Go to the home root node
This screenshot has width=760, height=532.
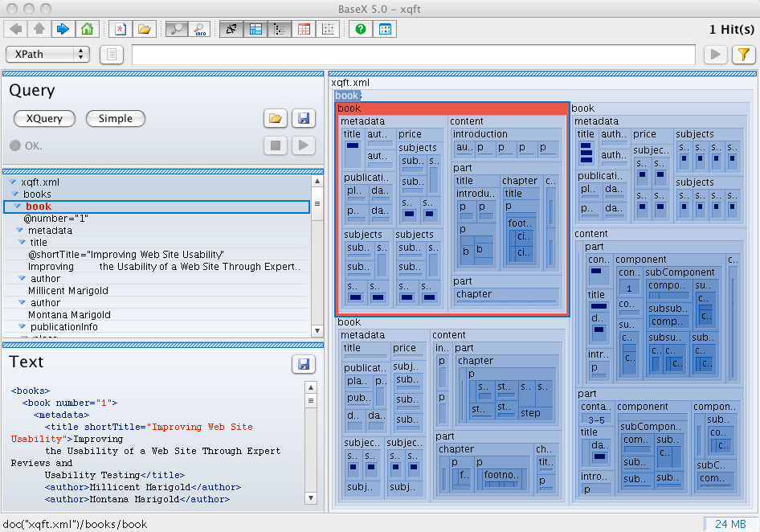(87, 30)
